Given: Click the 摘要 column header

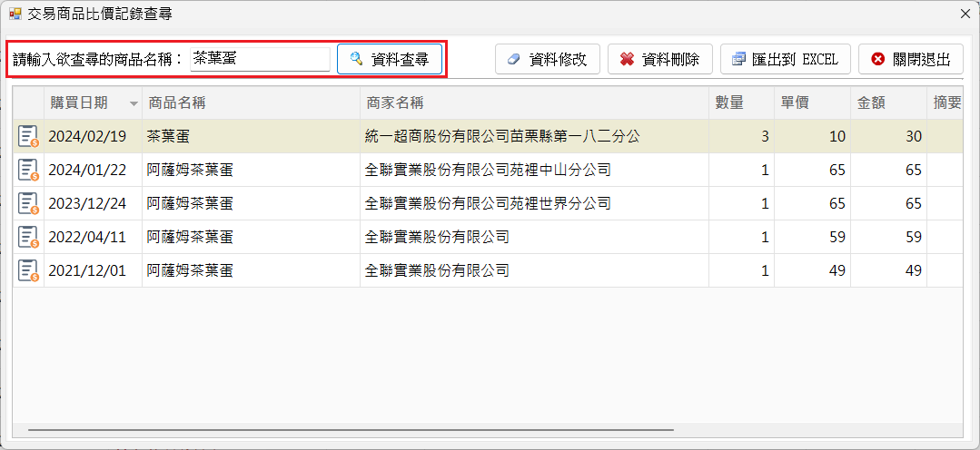Looking at the screenshot, I should click(945, 103).
